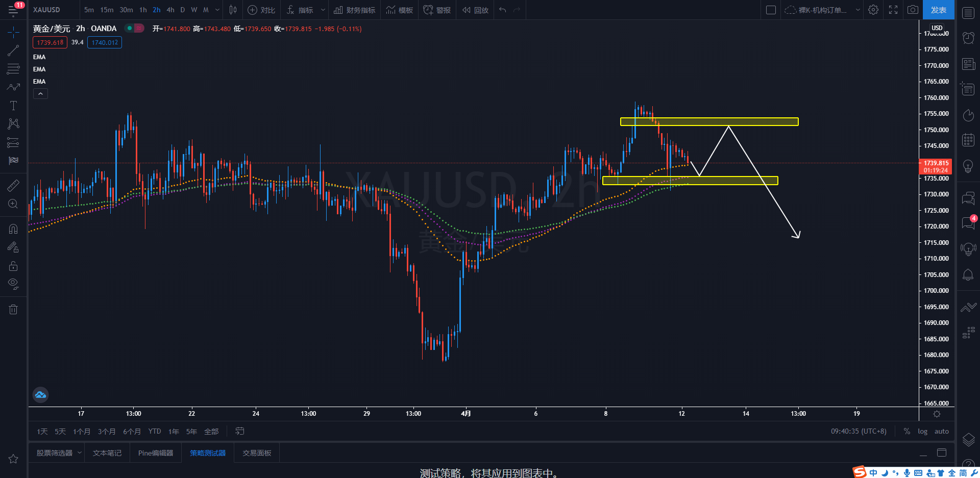Image resolution: width=980 pixels, height=478 pixels.
Task: Open chart settings gear icon
Action: (x=873, y=10)
